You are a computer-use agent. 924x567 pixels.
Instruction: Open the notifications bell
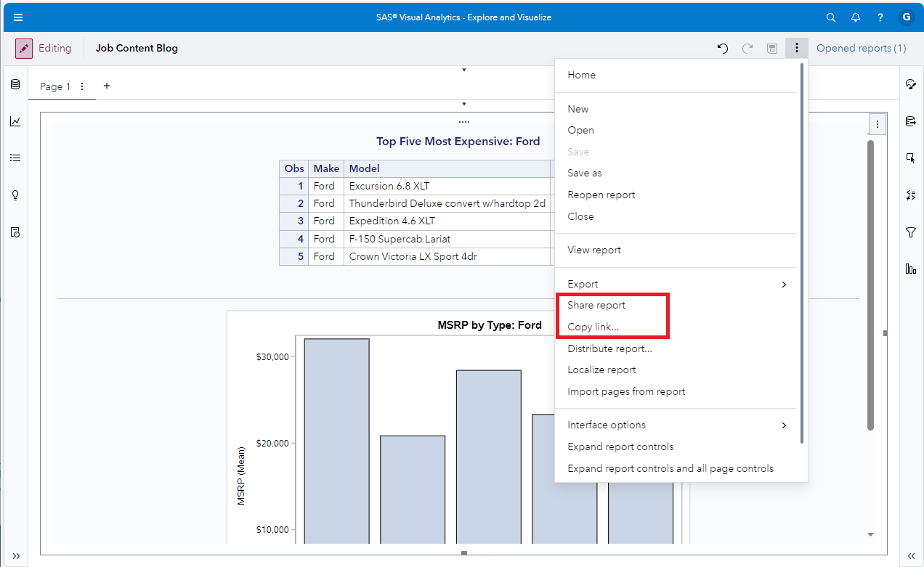(x=855, y=17)
